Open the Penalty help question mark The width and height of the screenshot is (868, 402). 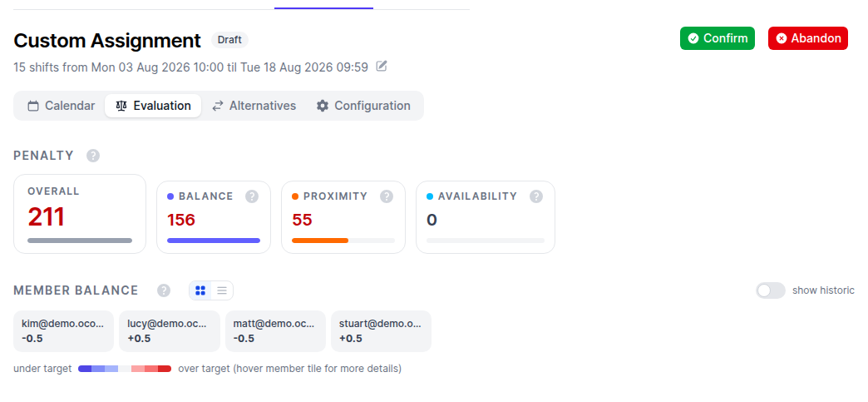(x=93, y=156)
